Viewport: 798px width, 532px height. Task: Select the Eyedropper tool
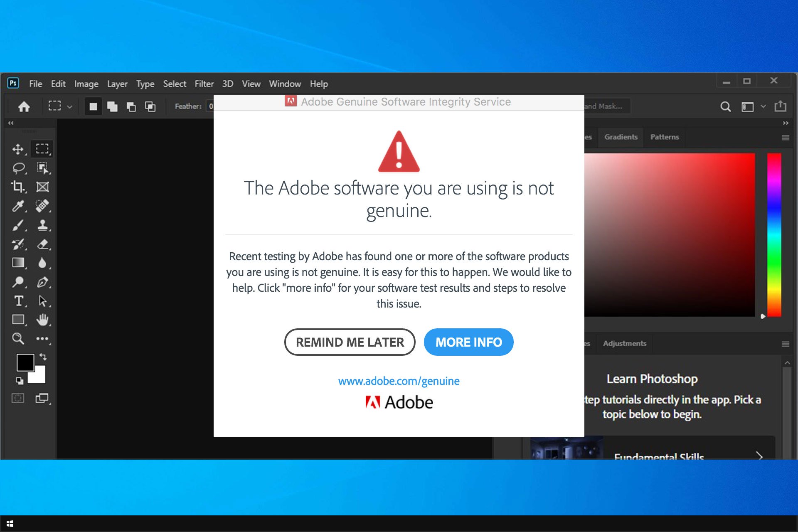(x=18, y=206)
